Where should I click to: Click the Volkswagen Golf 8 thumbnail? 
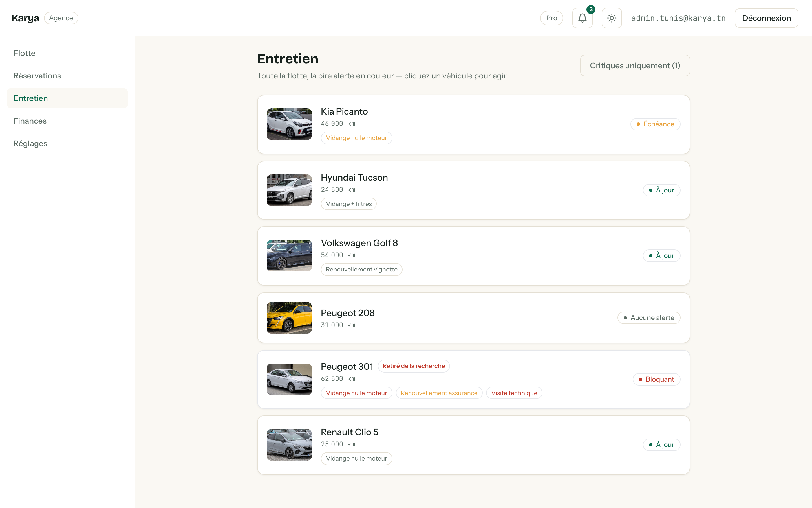point(289,256)
